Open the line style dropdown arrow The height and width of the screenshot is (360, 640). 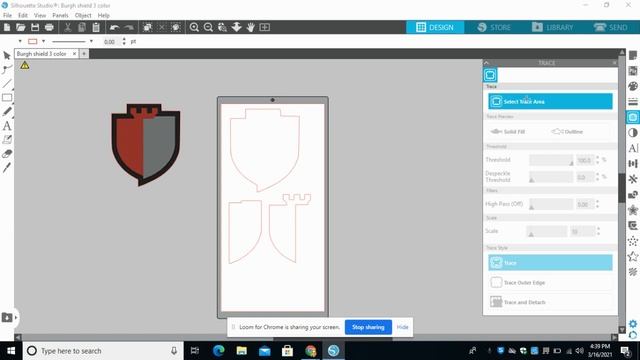(91, 41)
